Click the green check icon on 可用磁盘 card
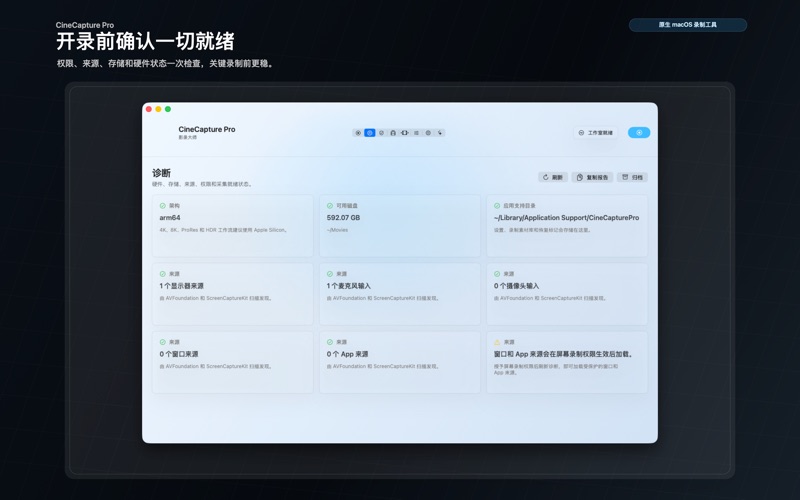This screenshot has width=800, height=500. 330,206
